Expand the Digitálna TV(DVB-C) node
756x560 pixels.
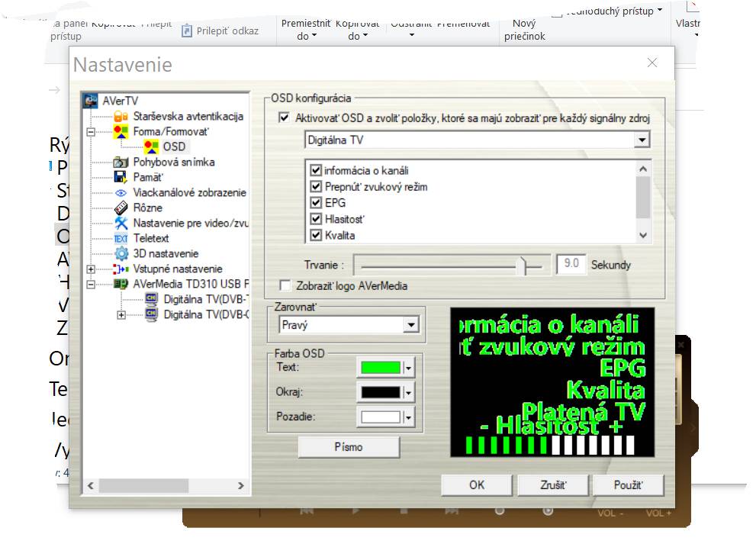coord(121,315)
